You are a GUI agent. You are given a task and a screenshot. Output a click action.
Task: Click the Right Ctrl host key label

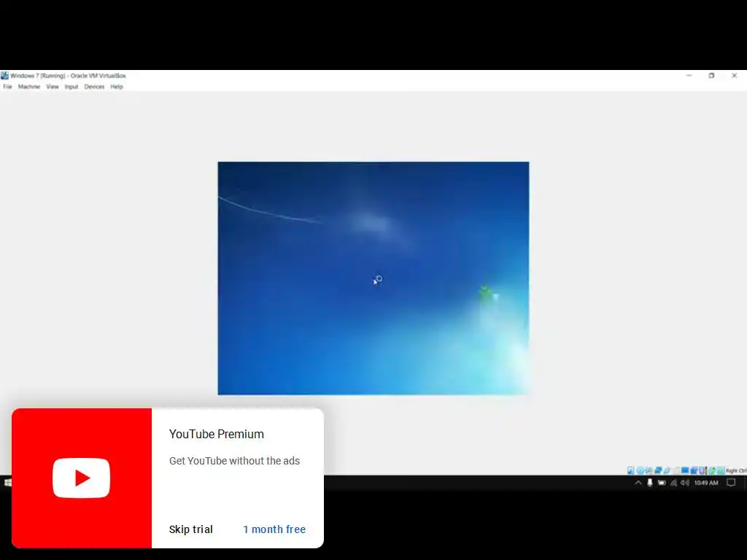click(737, 470)
